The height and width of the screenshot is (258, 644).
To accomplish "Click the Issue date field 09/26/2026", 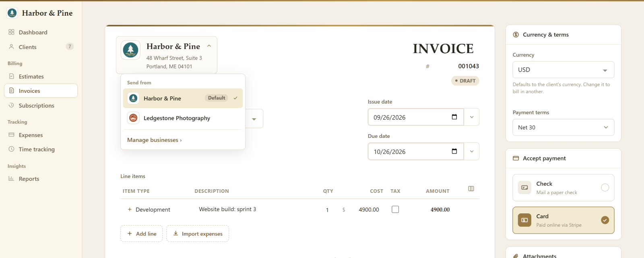I will [x=416, y=117].
